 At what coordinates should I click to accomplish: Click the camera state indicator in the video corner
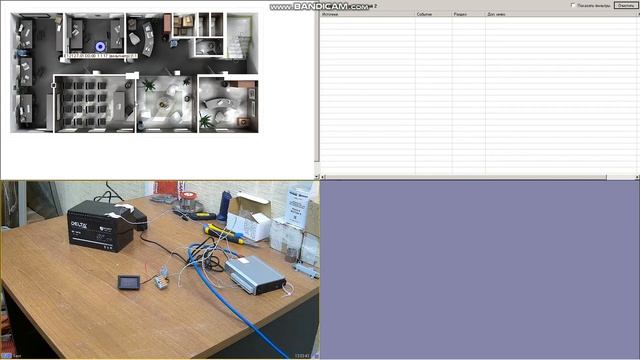click(7, 356)
